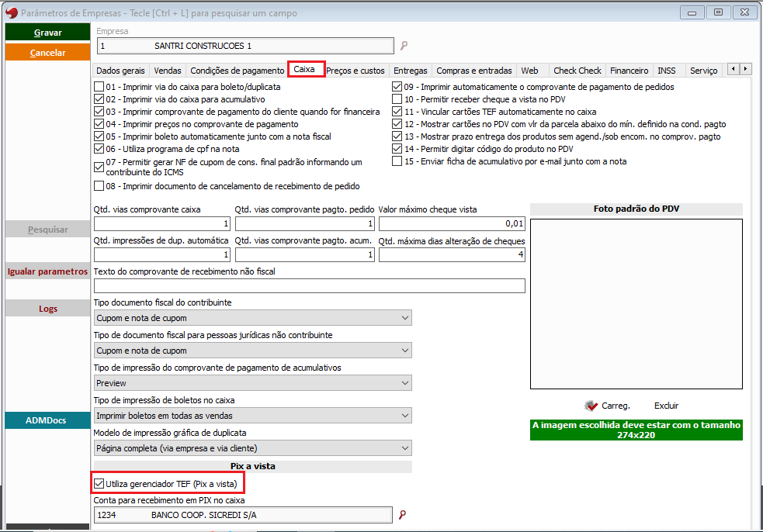Click Valor máximo cheque vista field
763x532 pixels.
pos(452,223)
